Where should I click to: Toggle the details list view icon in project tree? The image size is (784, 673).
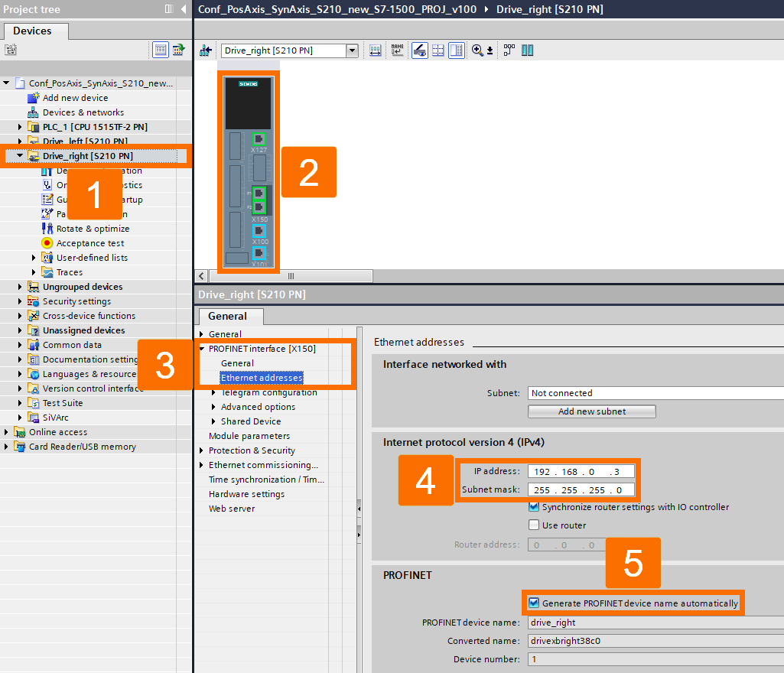click(x=160, y=50)
